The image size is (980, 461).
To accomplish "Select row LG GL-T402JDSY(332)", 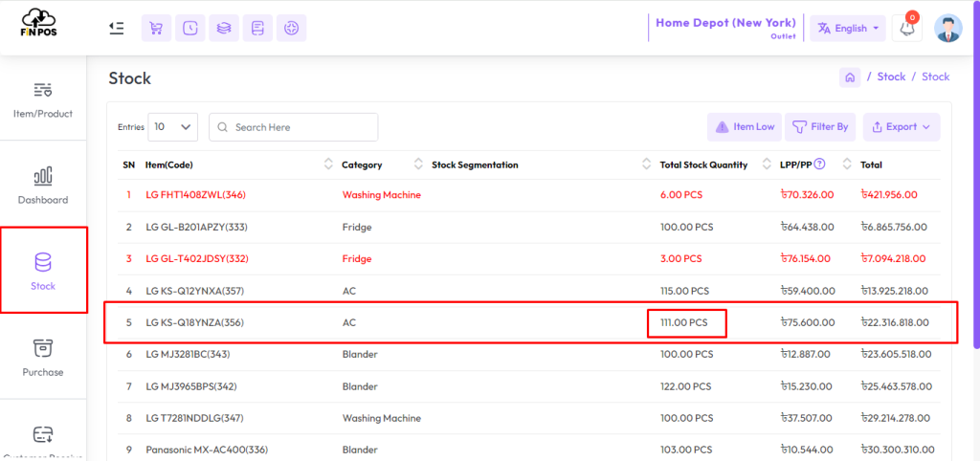I will tap(528, 258).
